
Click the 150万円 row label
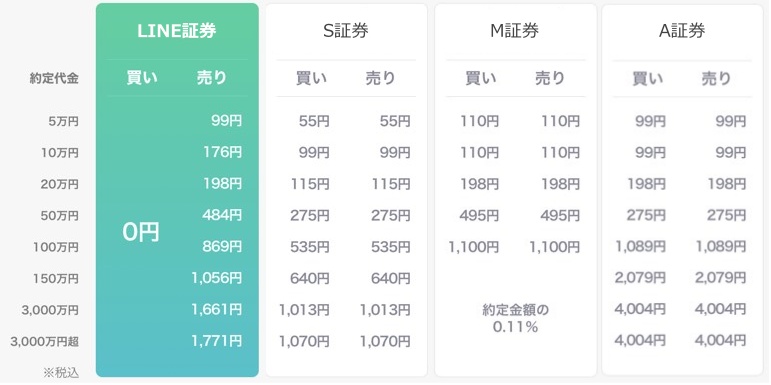click(56, 279)
